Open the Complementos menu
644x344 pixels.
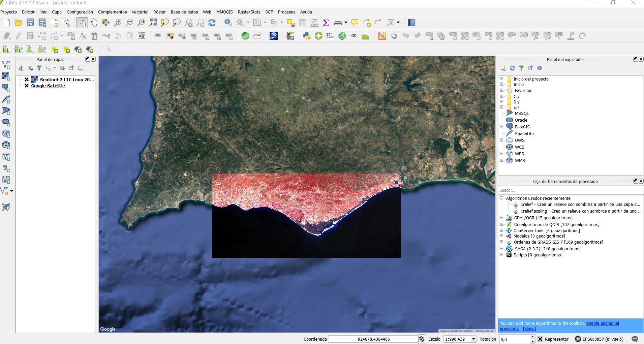click(x=112, y=12)
